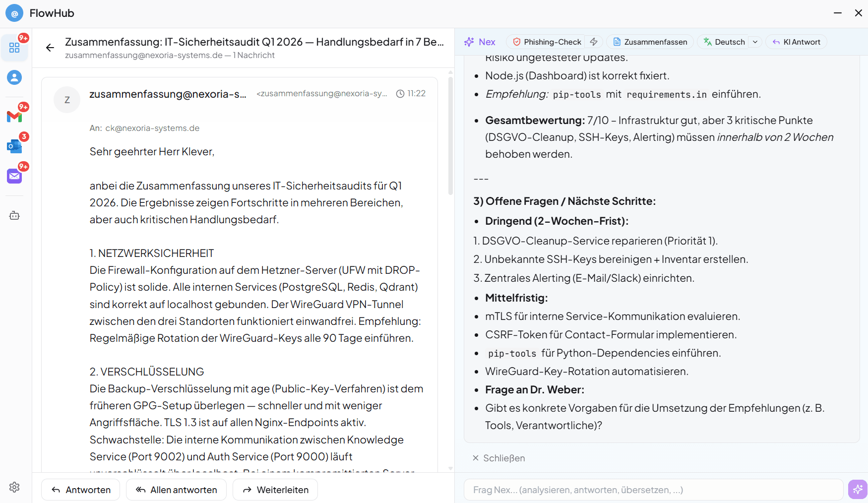Open the contacts panel from the sidebar

tap(14, 77)
